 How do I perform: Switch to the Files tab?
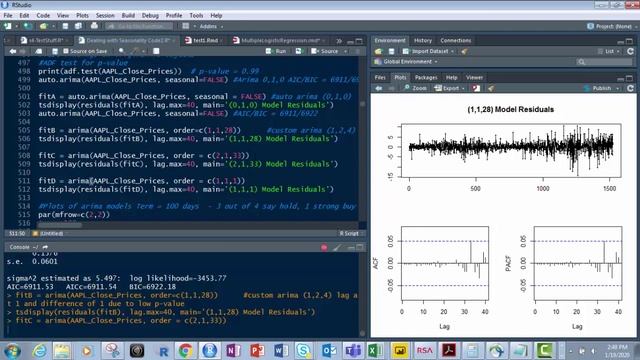click(380, 77)
